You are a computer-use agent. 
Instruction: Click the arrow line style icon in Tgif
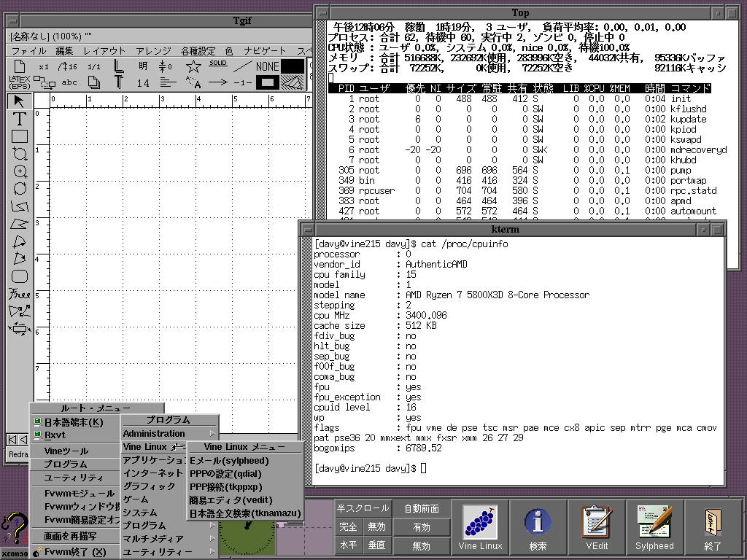217,82
